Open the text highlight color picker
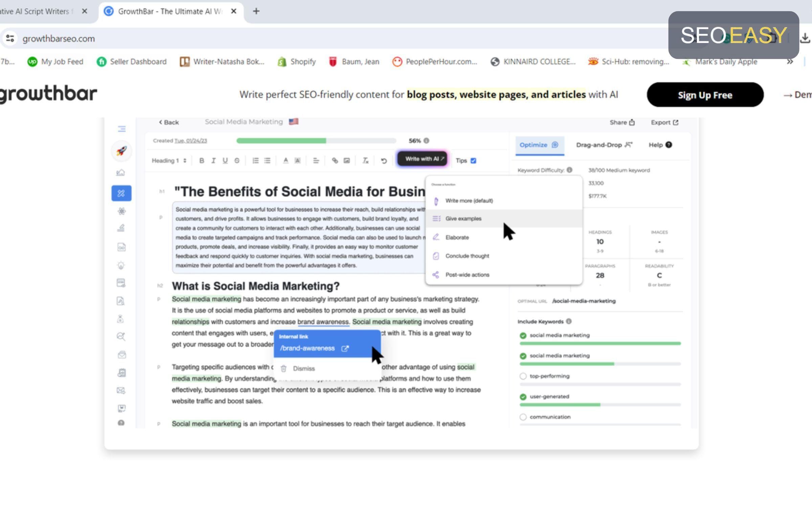Image resolution: width=812 pixels, height=508 pixels. click(x=297, y=161)
